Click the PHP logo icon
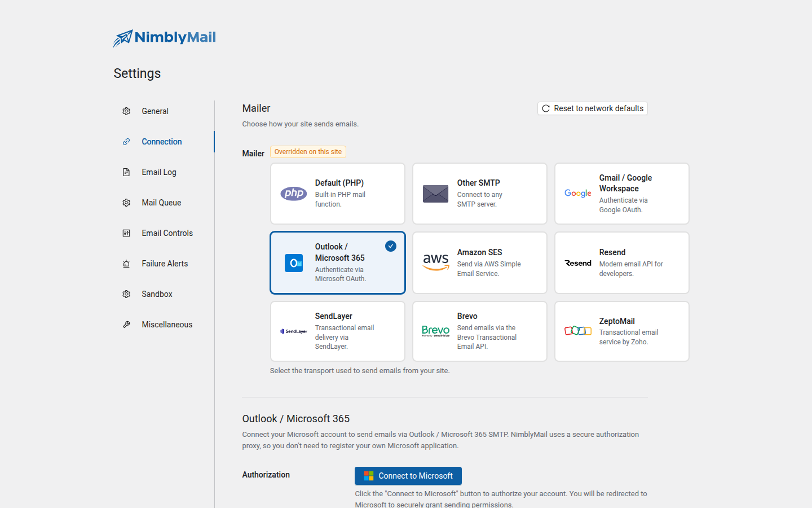The height and width of the screenshot is (508, 812). click(x=294, y=194)
